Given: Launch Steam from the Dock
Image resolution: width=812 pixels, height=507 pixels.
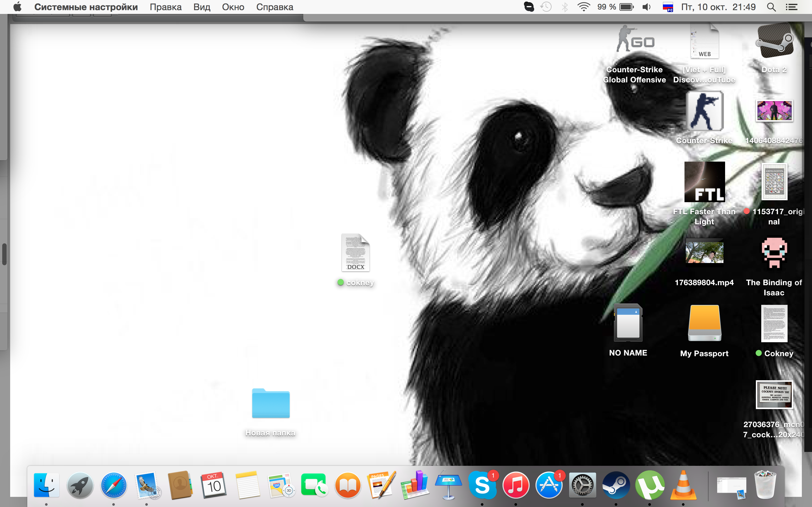Looking at the screenshot, I should (616, 485).
